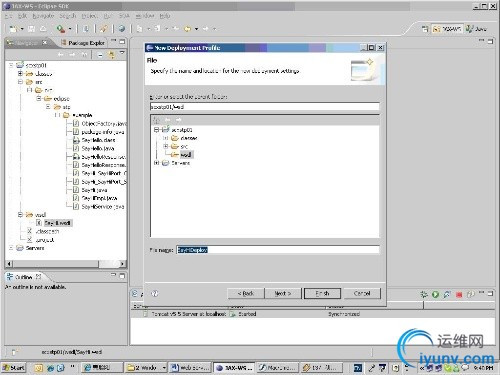500x375 pixels.
Task: Click the File name input field
Action: pyautogui.click(x=278, y=250)
